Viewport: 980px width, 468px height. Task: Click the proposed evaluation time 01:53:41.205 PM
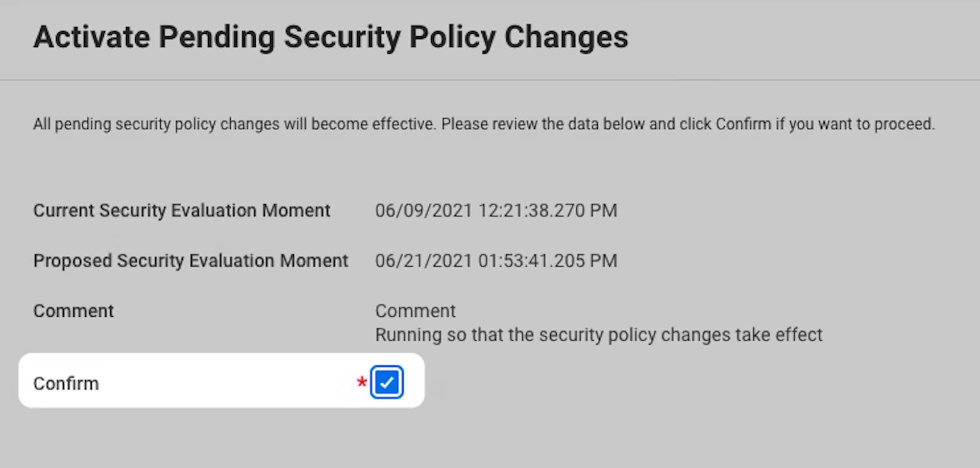point(547,261)
